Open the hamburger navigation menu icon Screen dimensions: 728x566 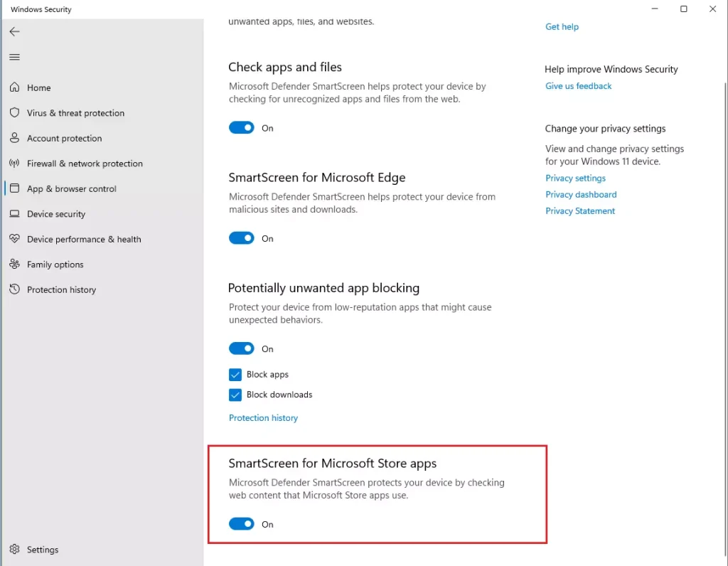14,57
